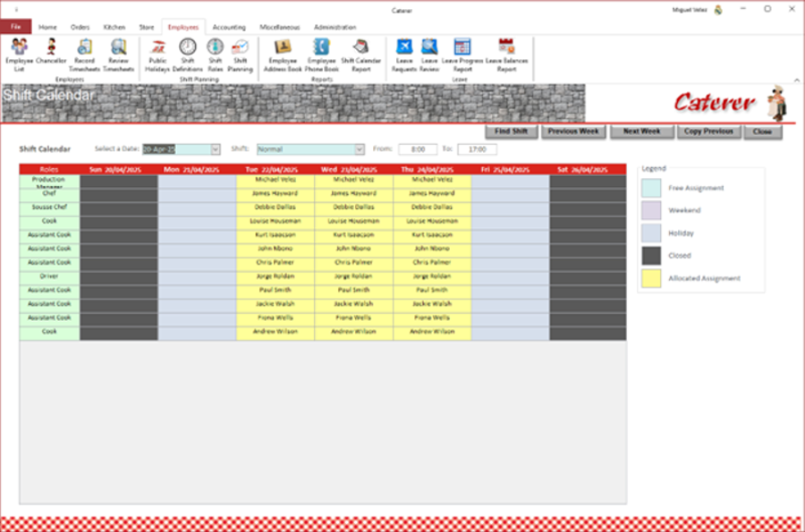Image resolution: width=805 pixels, height=532 pixels.
Task: Select Paul Smith on Thu 24/04/2025
Action: [x=432, y=291]
